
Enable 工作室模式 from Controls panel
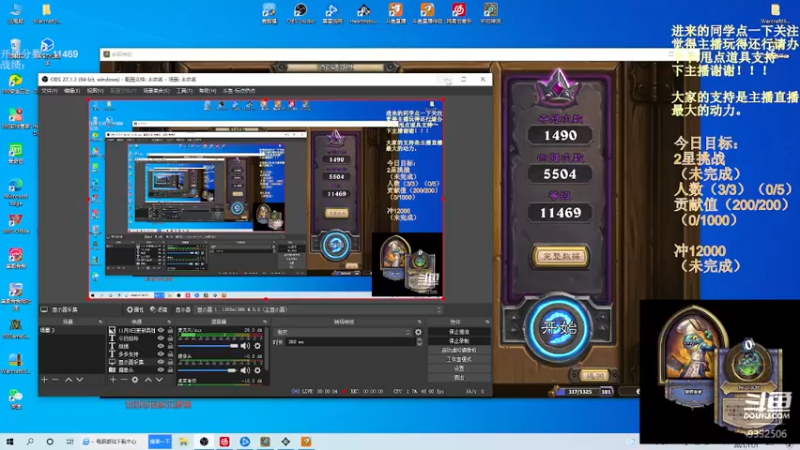point(459,359)
